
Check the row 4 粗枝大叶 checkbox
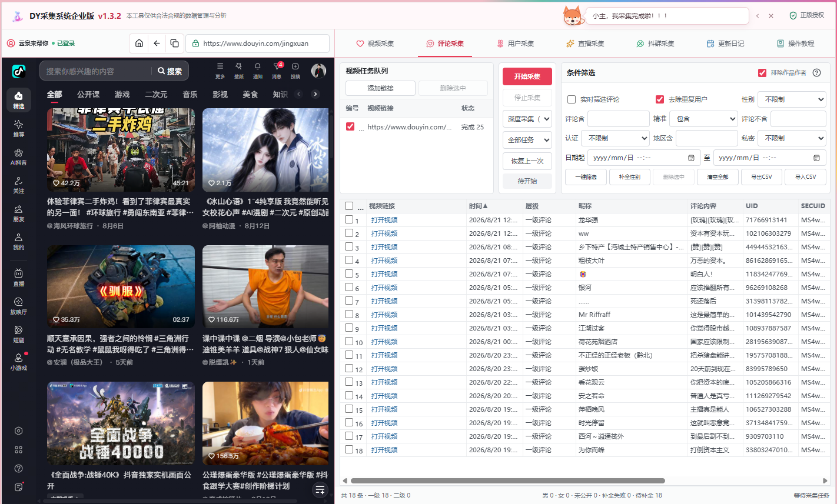[349, 260]
